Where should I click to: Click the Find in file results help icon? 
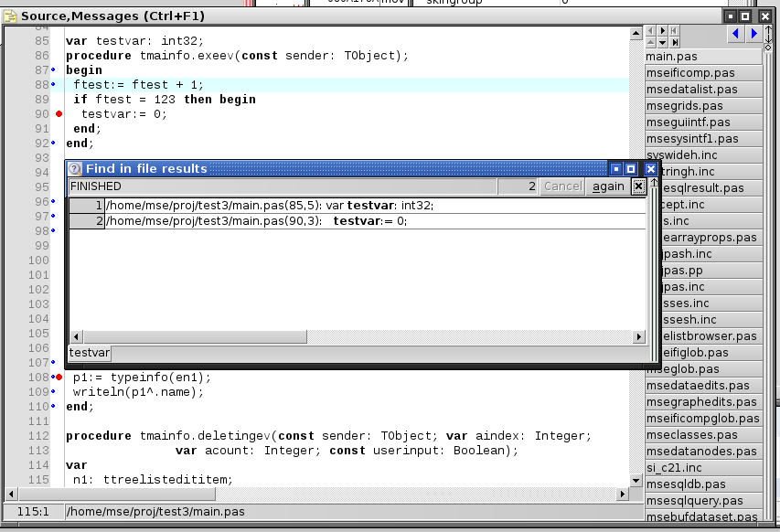pos(75,168)
